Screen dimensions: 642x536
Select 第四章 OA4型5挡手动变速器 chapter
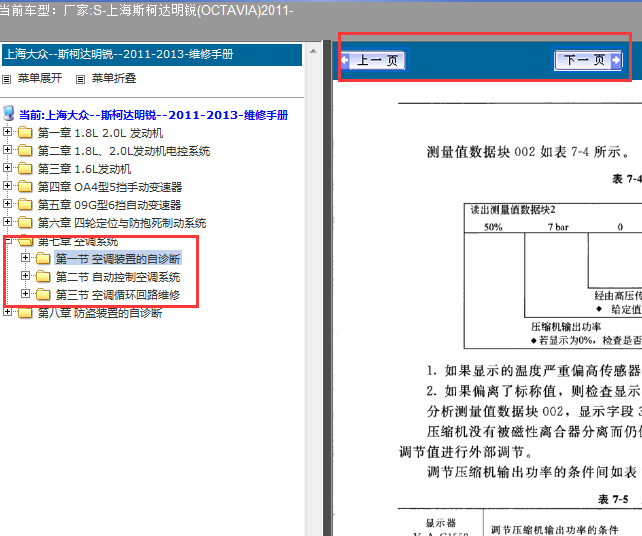pyautogui.click(x=110, y=187)
